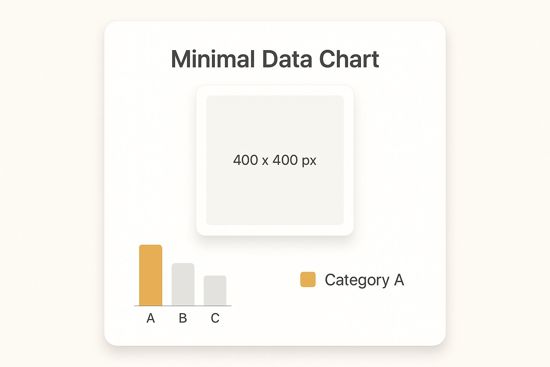
Task: Select the Category A legend label
Action: tap(364, 280)
